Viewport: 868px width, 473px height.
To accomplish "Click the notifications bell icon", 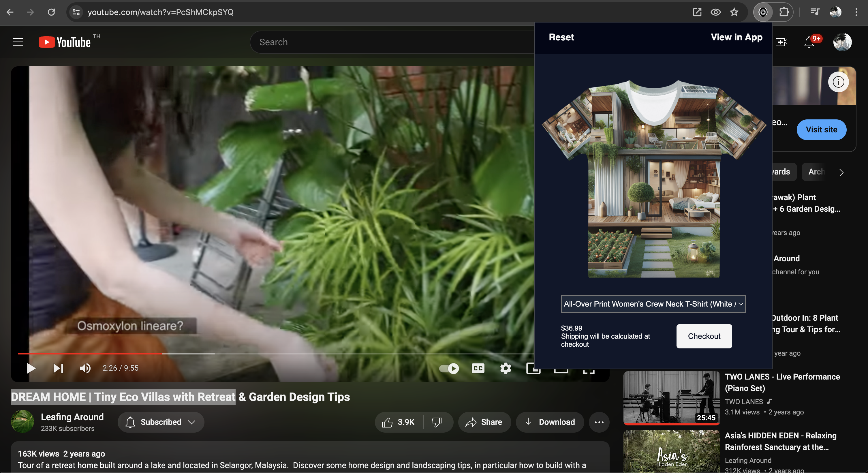I will 809,42.
